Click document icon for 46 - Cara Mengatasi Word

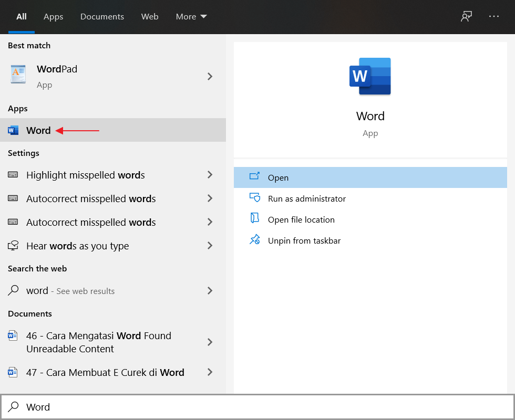pos(13,335)
